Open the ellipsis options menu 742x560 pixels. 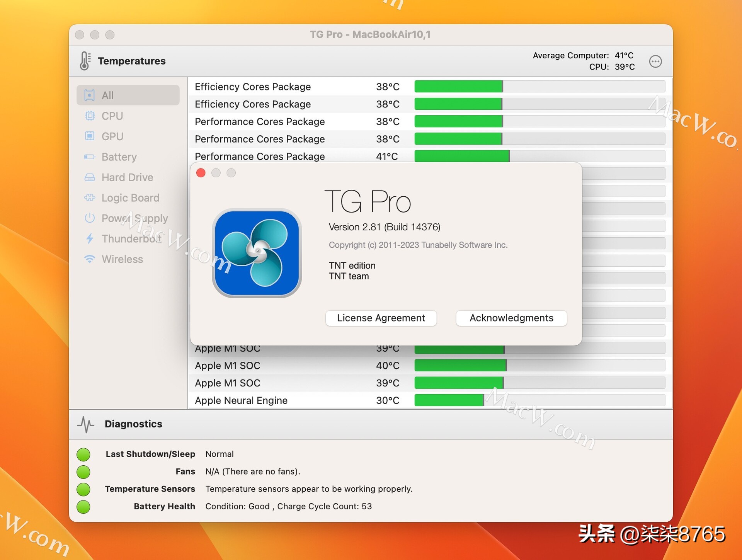(656, 61)
